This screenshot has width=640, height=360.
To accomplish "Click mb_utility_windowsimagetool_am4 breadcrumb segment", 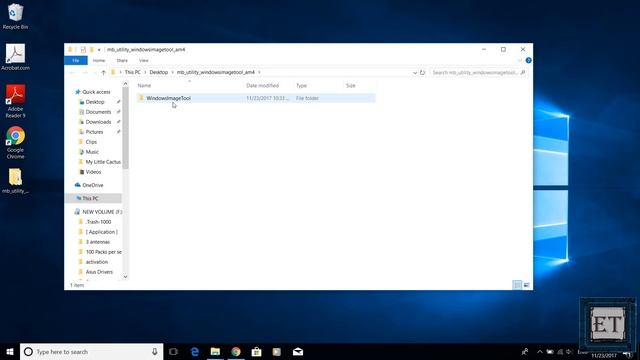I will (216, 72).
